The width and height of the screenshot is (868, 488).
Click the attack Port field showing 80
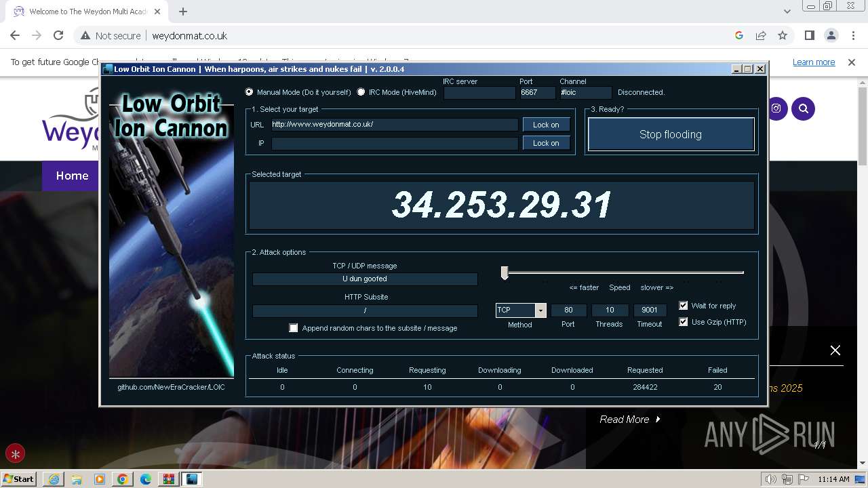(568, 310)
